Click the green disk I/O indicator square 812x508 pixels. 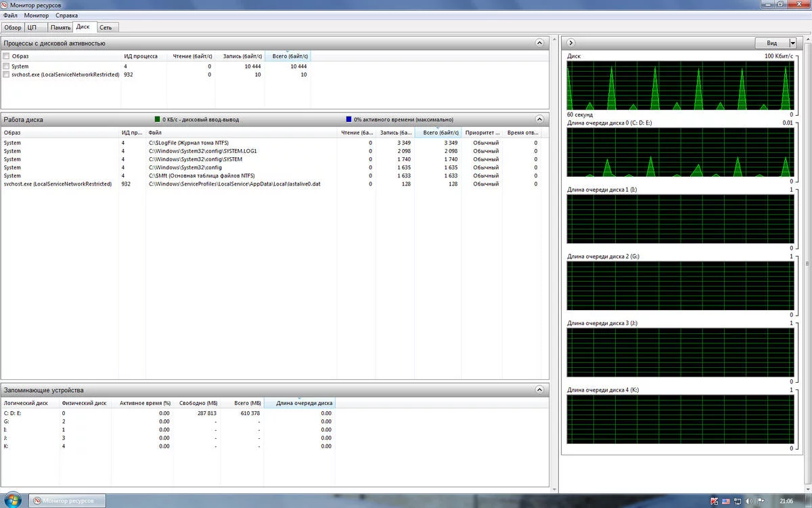click(x=157, y=119)
